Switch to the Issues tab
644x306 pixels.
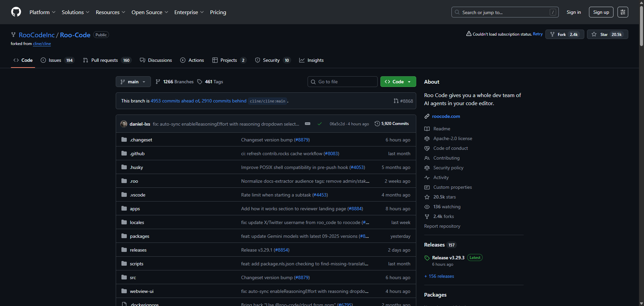click(57, 60)
